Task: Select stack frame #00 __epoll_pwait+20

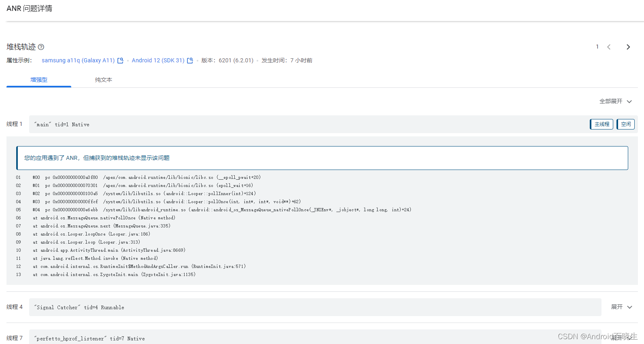Action: click(x=147, y=177)
